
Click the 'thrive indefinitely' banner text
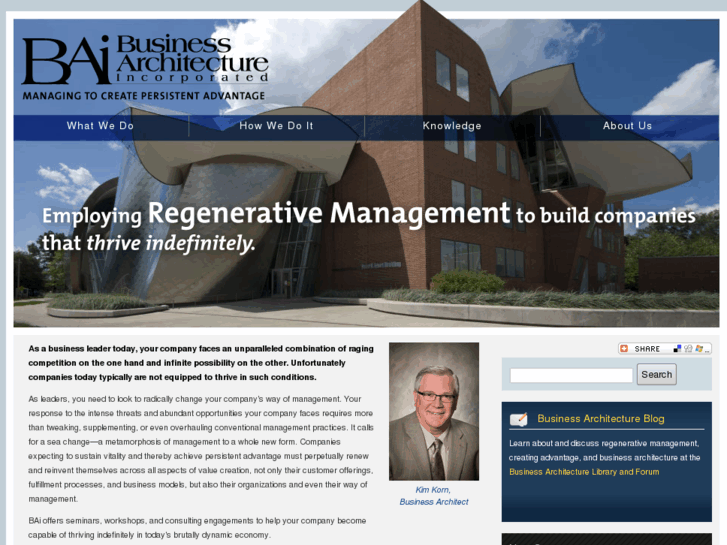(171, 244)
